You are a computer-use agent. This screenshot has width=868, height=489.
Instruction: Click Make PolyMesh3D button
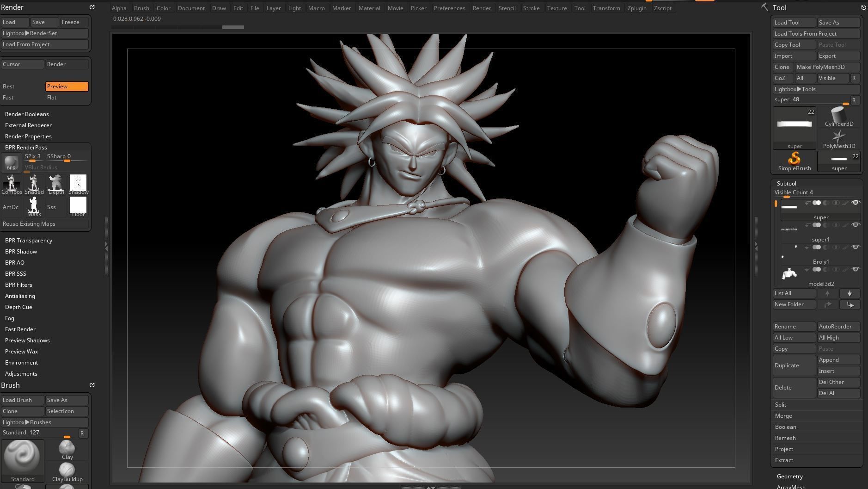tap(827, 67)
